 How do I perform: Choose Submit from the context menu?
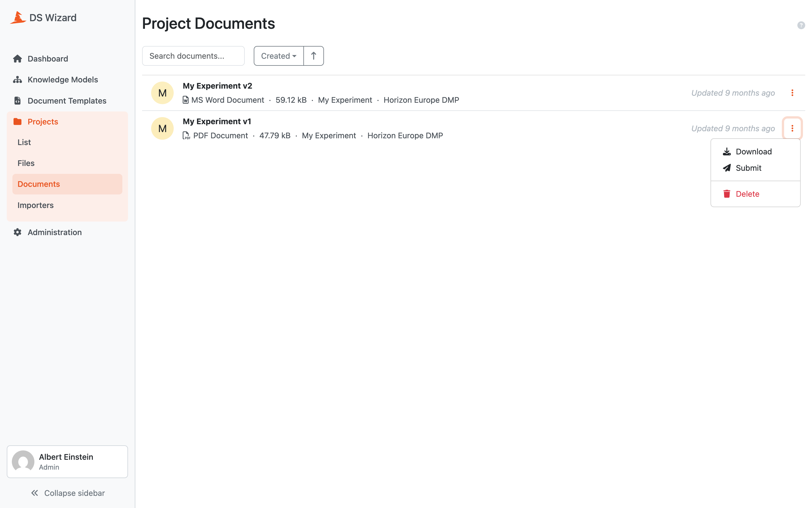(755, 168)
